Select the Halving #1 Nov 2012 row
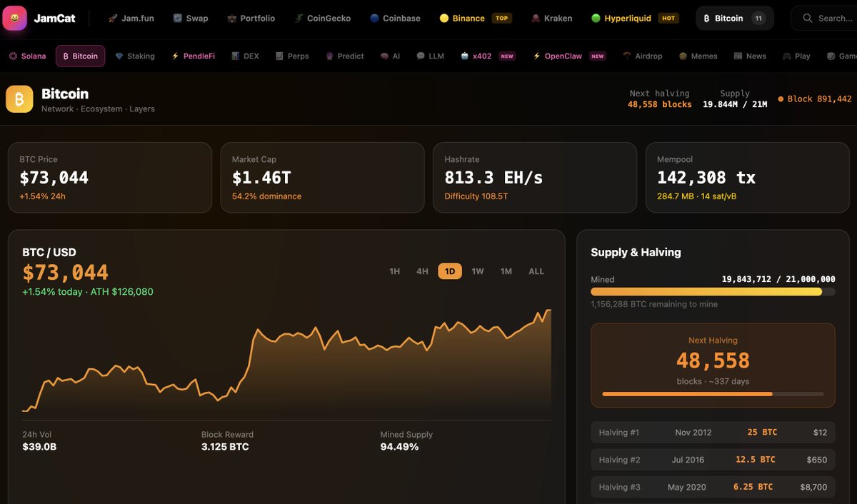857x504 pixels. [713, 433]
